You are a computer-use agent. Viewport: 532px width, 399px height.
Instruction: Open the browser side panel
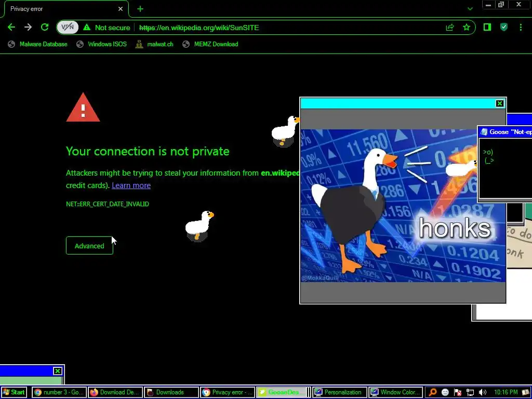pos(487,28)
